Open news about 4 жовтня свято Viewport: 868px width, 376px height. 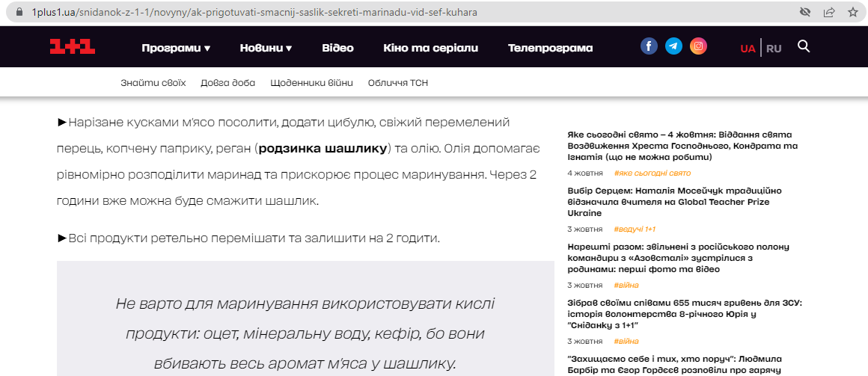[682, 146]
